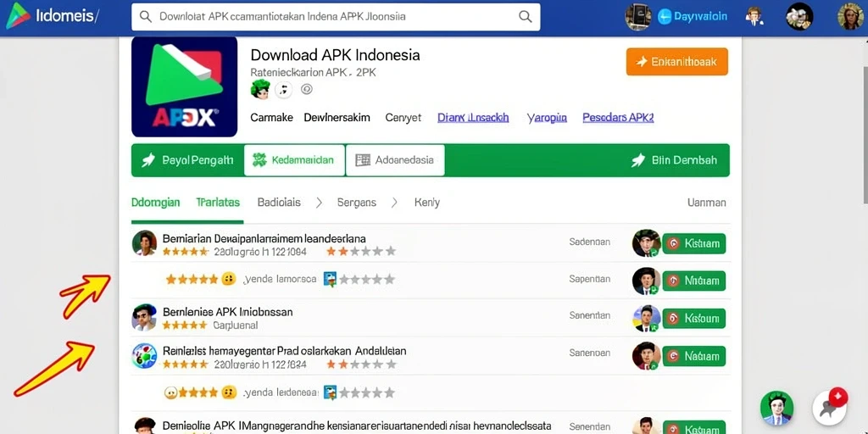Set the two-star rating in Bemiarian row
The width and height of the screenshot is (868, 434).
click(x=361, y=252)
